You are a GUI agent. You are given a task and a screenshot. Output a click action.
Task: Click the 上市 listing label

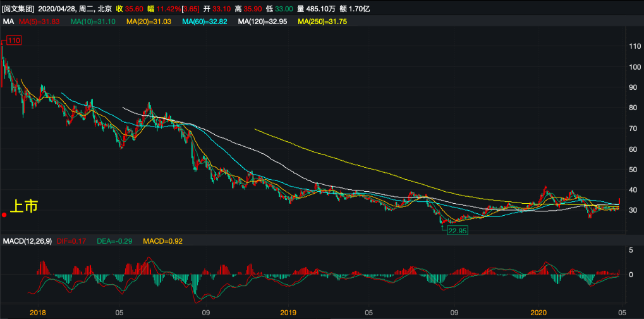click(x=24, y=206)
